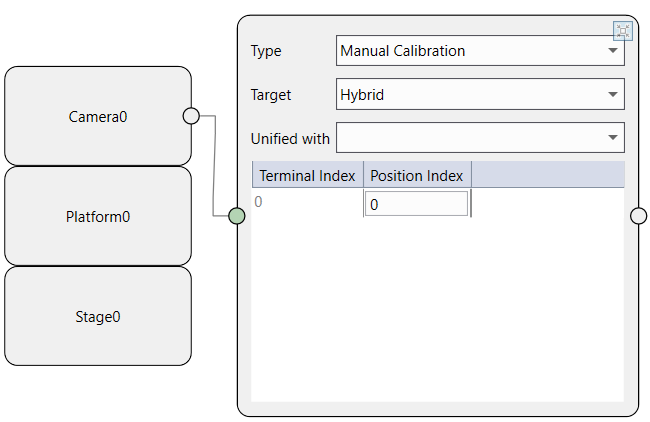Screen dimensions: 650x422
Task: Select the Stage0 node
Action: (x=98, y=317)
